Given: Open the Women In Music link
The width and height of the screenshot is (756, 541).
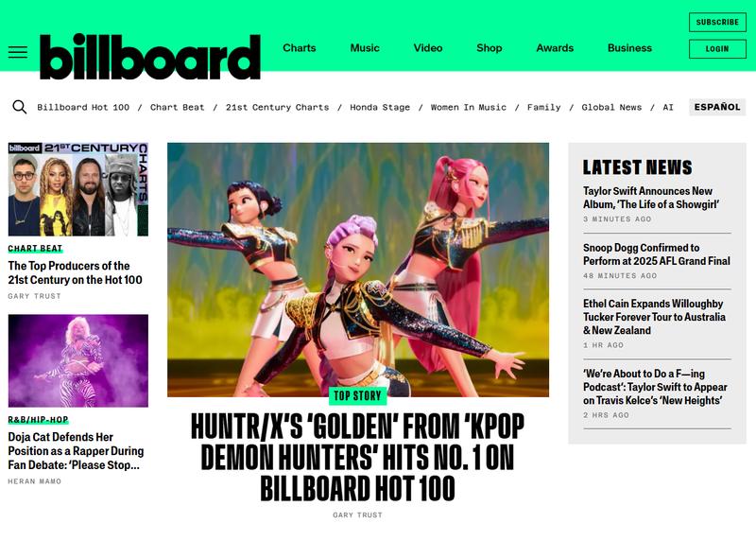Looking at the screenshot, I should [x=469, y=107].
